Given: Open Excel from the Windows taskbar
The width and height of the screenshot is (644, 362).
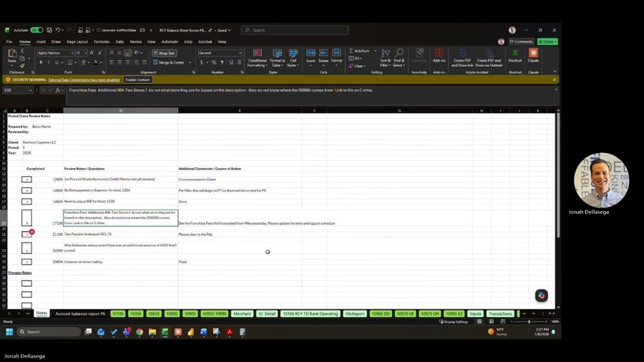Looking at the screenshot, I should 165,332.
